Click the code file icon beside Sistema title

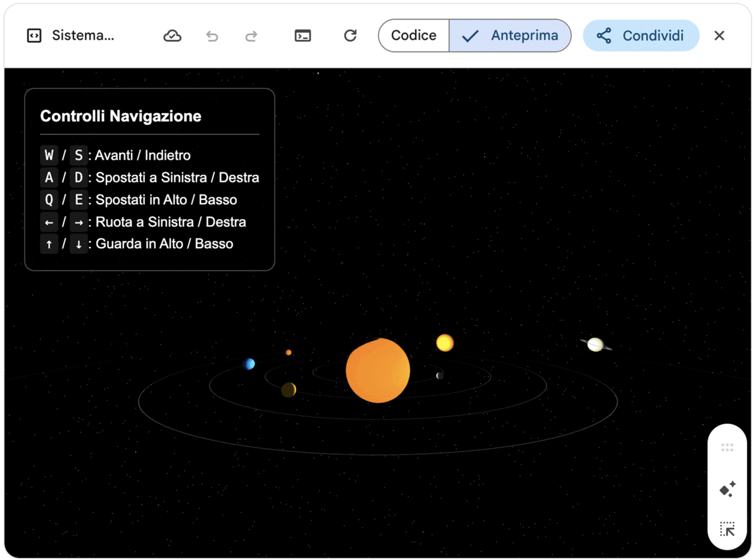[34, 36]
